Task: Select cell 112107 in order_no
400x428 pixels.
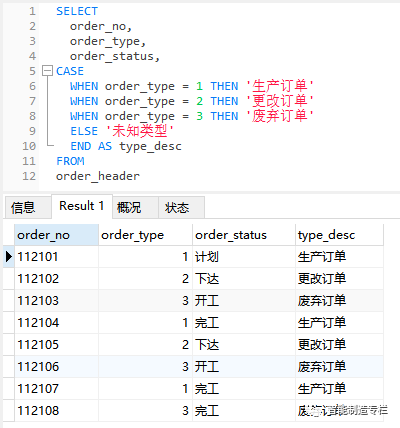Action: pos(56,389)
